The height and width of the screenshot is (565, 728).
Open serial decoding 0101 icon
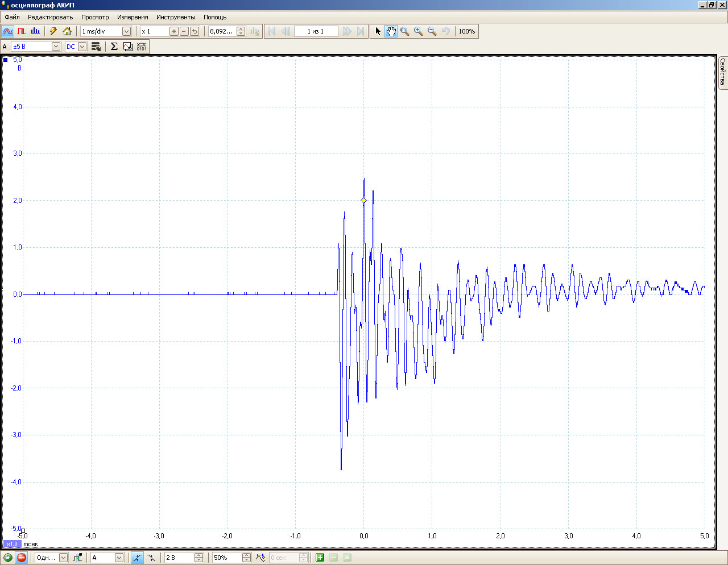142,47
